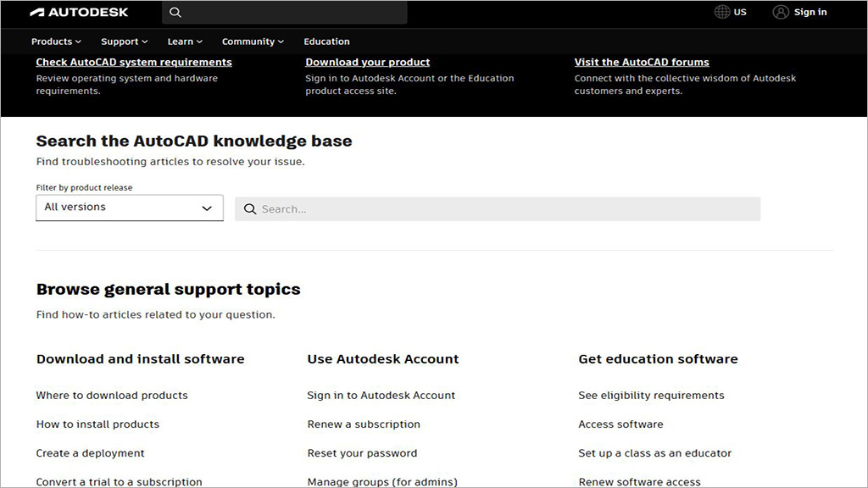Click the magnifier icon in knowledge base search
This screenshot has height=488, width=868.
click(250, 209)
